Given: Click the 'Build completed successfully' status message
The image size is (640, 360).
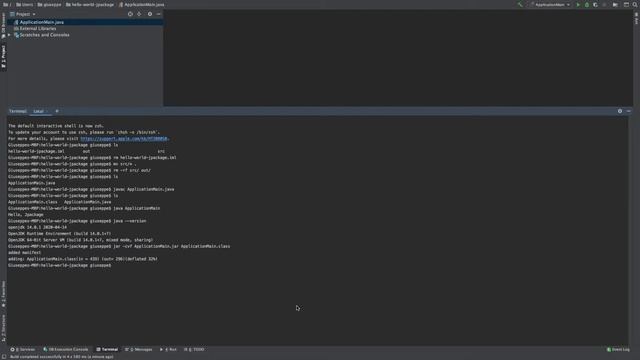Looking at the screenshot, I should coord(62,357).
